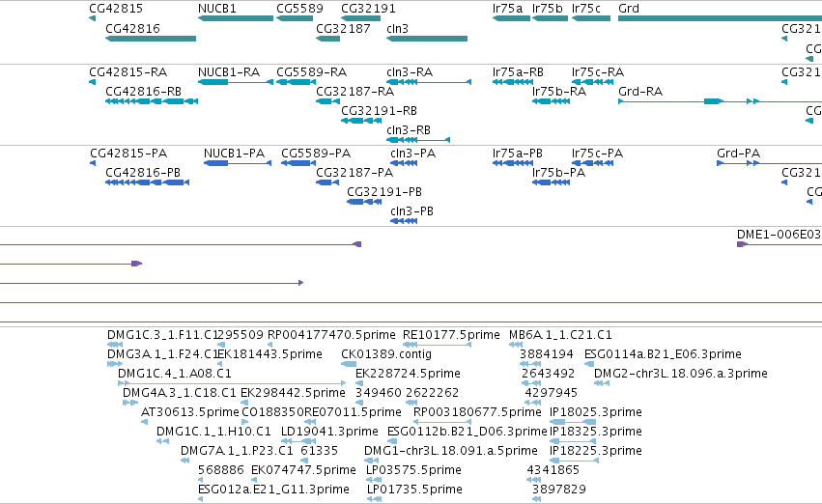
Task: Select the RE10177.5prime EST feature
Action: point(438,345)
